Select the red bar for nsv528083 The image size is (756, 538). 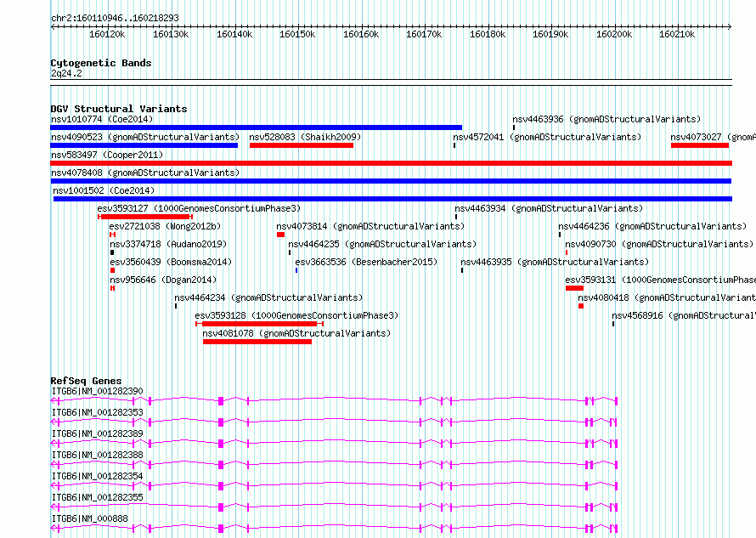click(x=302, y=145)
